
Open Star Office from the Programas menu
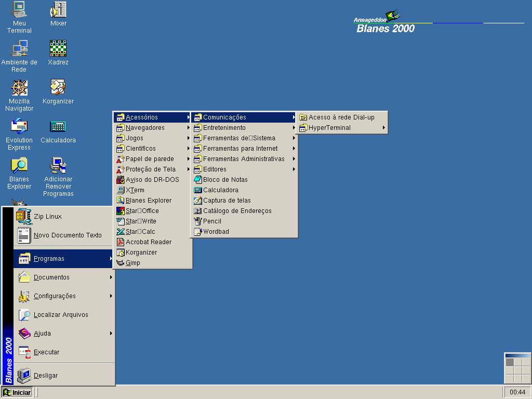pyautogui.click(x=153, y=211)
